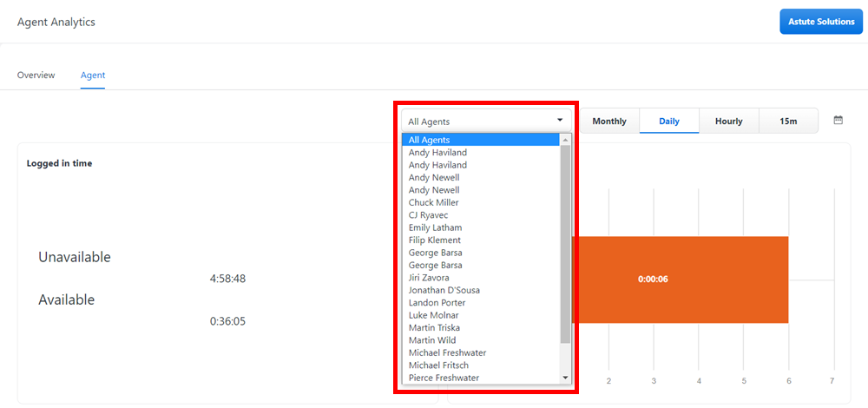Switch to Monthly interval view

[x=608, y=122]
